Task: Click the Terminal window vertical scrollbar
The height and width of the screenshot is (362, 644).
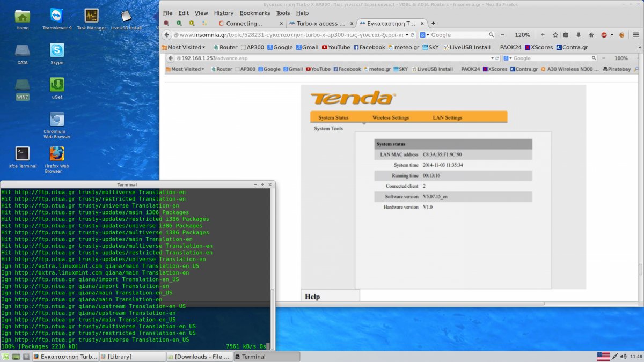Action: [x=272, y=319]
